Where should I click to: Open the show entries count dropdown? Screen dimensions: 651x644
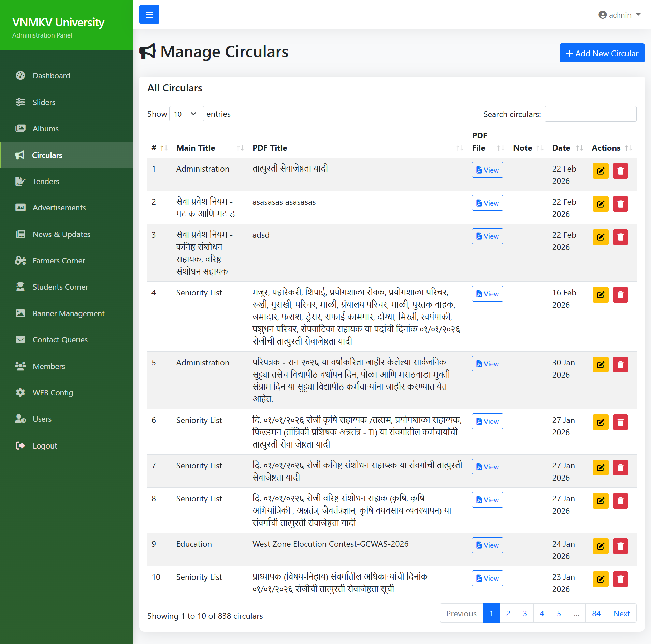point(186,114)
